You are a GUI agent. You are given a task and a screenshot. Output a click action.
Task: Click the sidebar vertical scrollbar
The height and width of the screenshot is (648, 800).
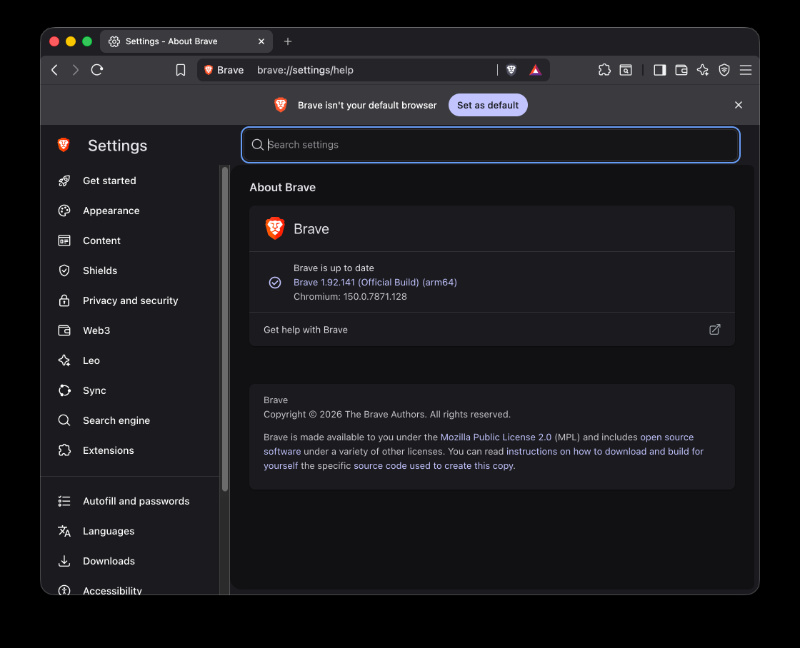click(x=225, y=329)
